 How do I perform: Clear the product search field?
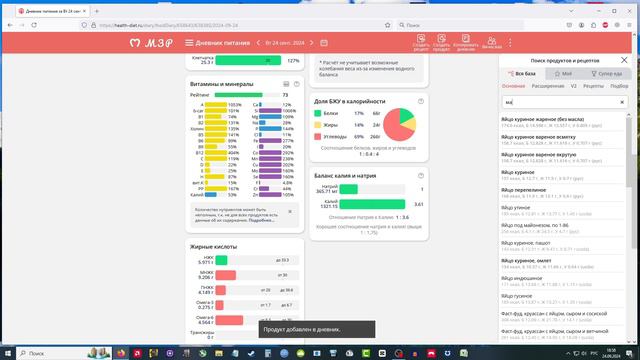pyautogui.click(x=622, y=102)
